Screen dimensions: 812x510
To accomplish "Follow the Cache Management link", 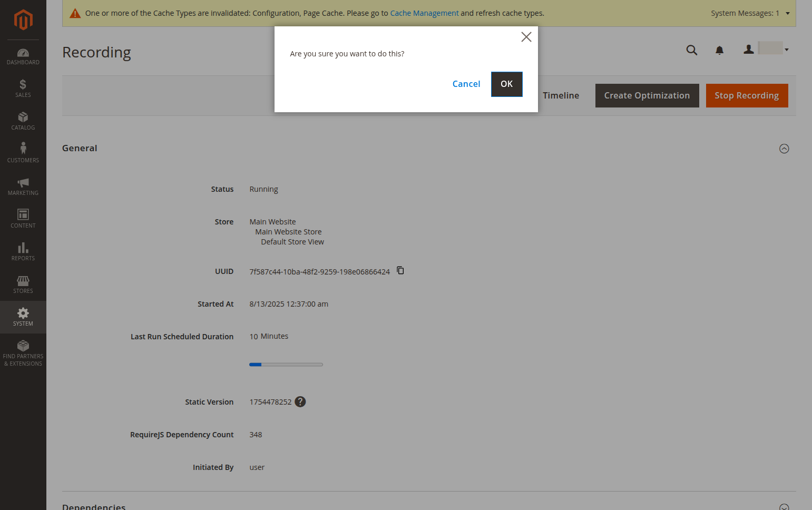I will coord(424,13).
